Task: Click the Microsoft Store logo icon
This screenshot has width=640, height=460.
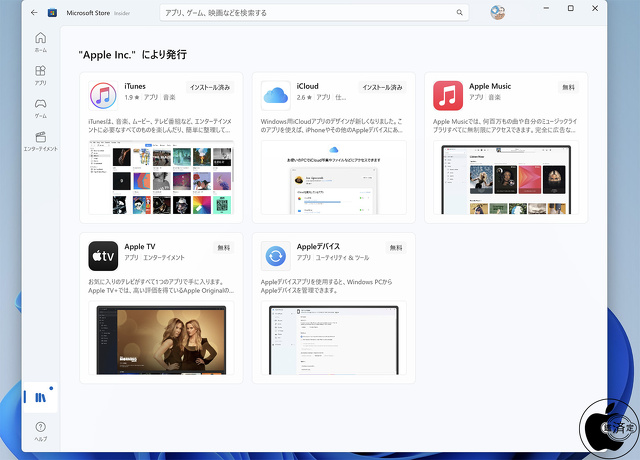Action: [x=52, y=13]
